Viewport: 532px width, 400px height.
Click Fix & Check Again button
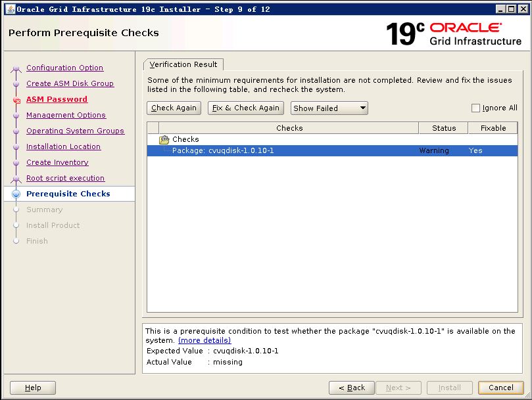(x=246, y=108)
